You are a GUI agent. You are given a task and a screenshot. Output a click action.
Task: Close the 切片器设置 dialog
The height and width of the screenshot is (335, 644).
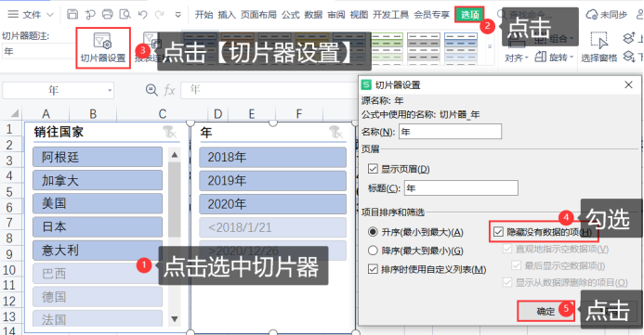(x=628, y=84)
